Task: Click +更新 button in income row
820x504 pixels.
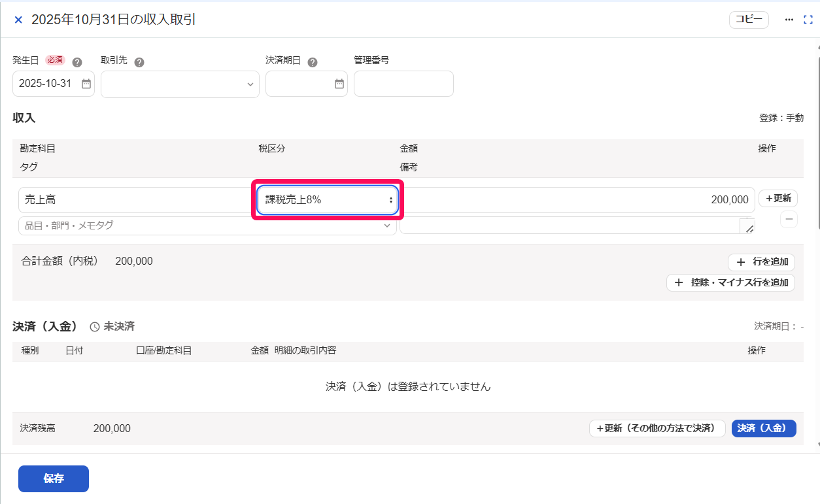Action: (778, 198)
